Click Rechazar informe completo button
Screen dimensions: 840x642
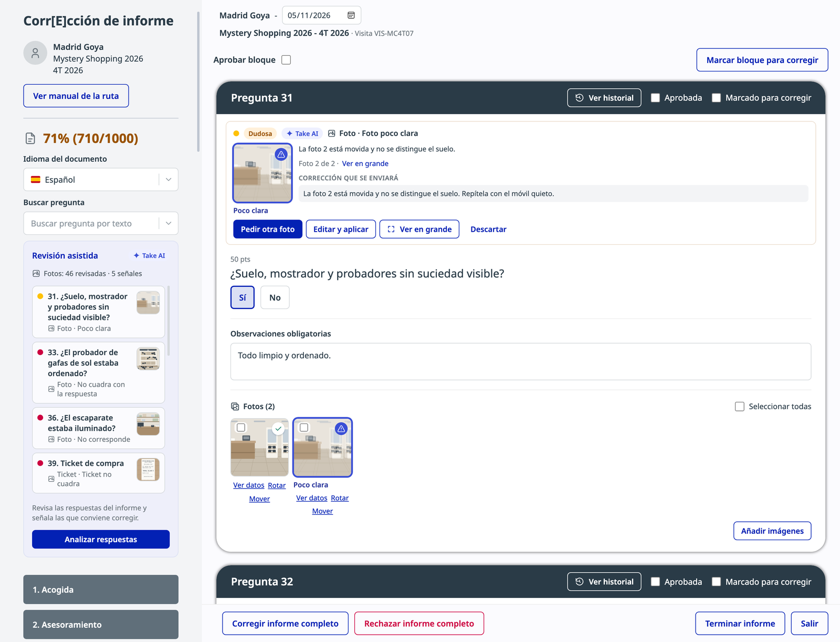click(x=419, y=624)
